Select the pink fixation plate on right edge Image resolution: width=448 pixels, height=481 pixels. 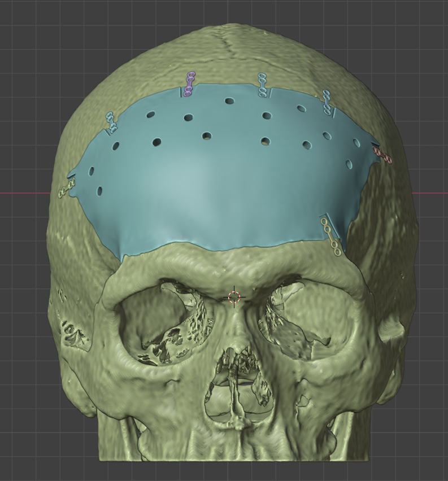click(382, 155)
